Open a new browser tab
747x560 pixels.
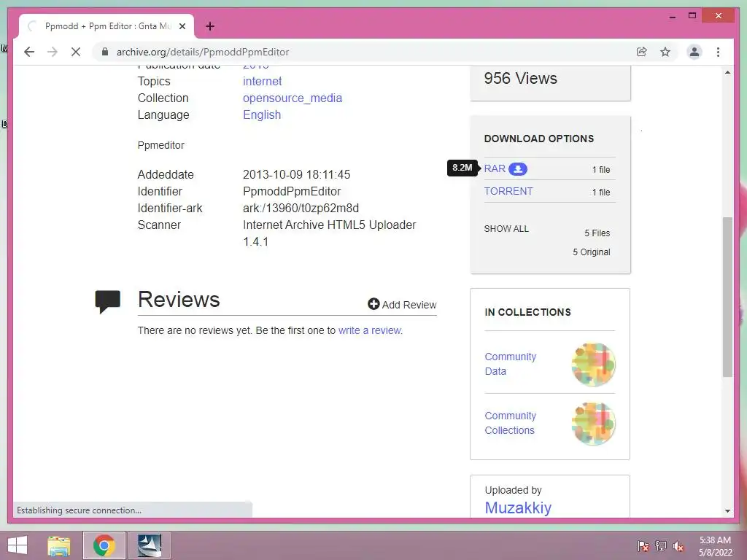click(210, 26)
